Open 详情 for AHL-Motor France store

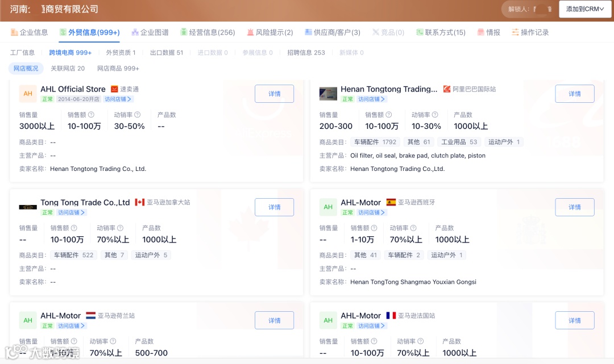point(574,321)
